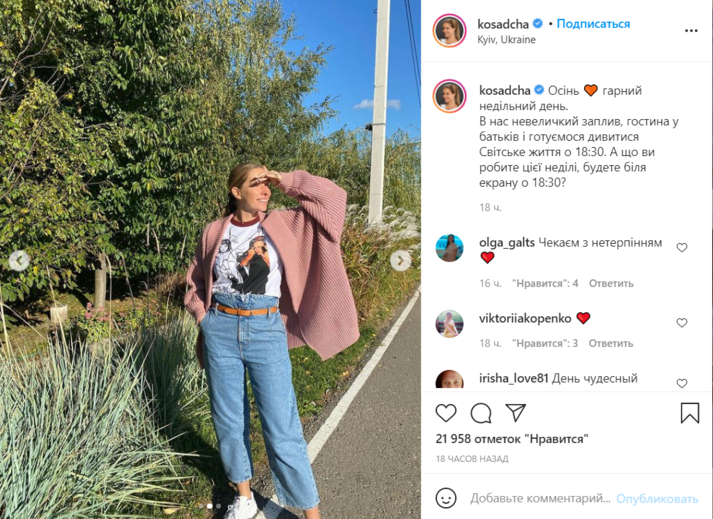Viewport: 713px width, 519px height.
Task: Click Подписаться to follow kosadcha
Action: click(x=593, y=24)
